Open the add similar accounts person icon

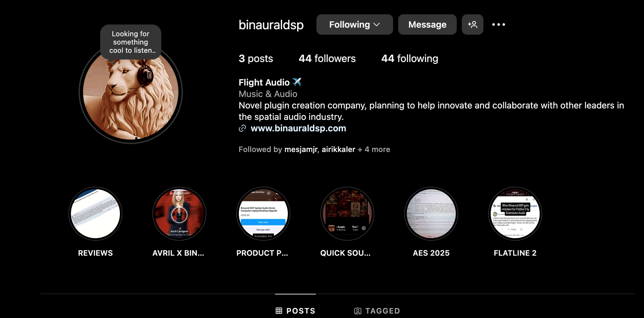point(472,24)
